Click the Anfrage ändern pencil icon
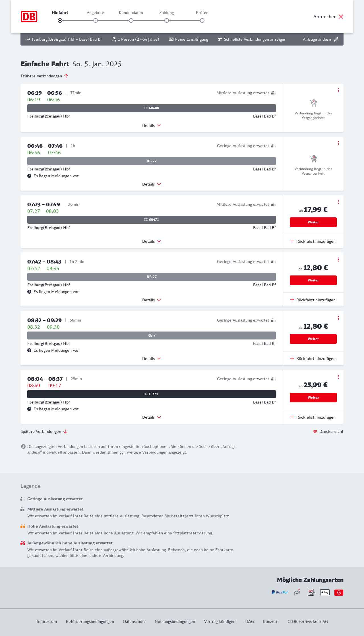 tap(336, 39)
